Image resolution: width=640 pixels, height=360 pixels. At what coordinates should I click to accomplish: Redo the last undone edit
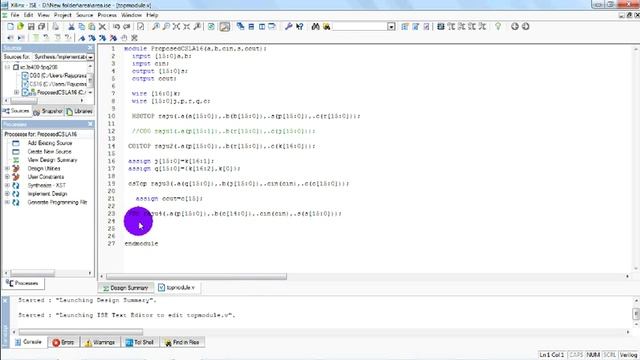(x=127, y=27)
